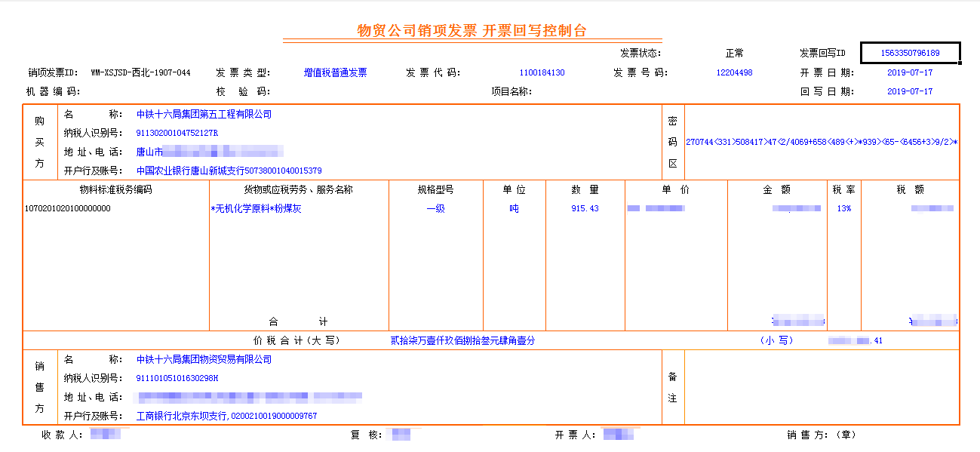Click 开票日期 value 2019-07-17
The height and width of the screenshot is (452, 980).
pyautogui.click(x=910, y=73)
